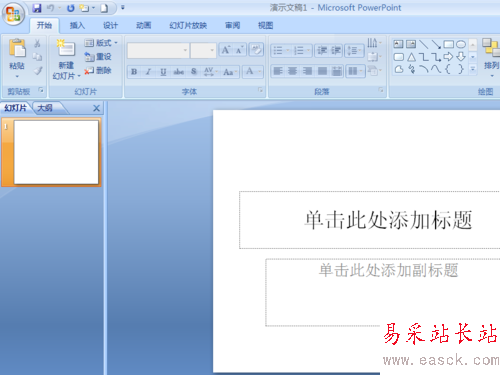Viewport: 500px width, 375px height.
Task: Open the 动画 ribbon tab
Action: (x=144, y=25)
